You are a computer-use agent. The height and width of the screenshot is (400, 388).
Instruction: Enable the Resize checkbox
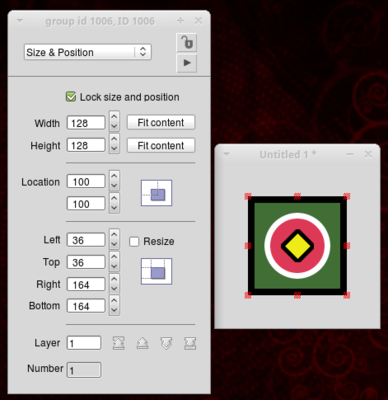coord(134,242)
